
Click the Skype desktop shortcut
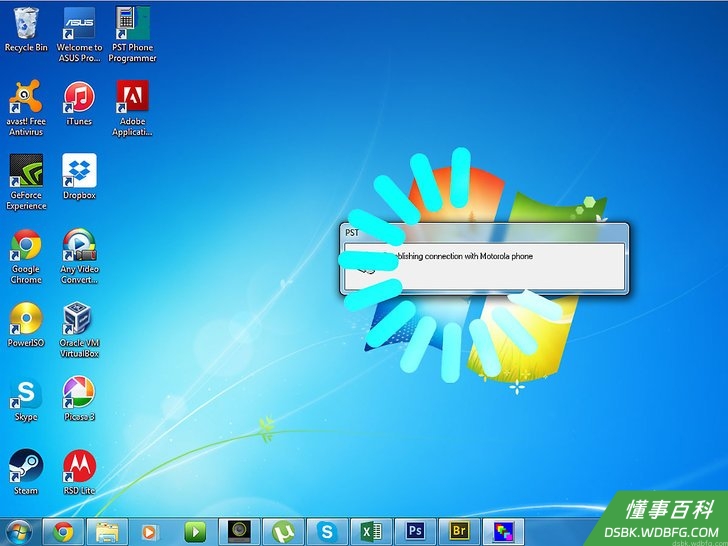[26, 399]
